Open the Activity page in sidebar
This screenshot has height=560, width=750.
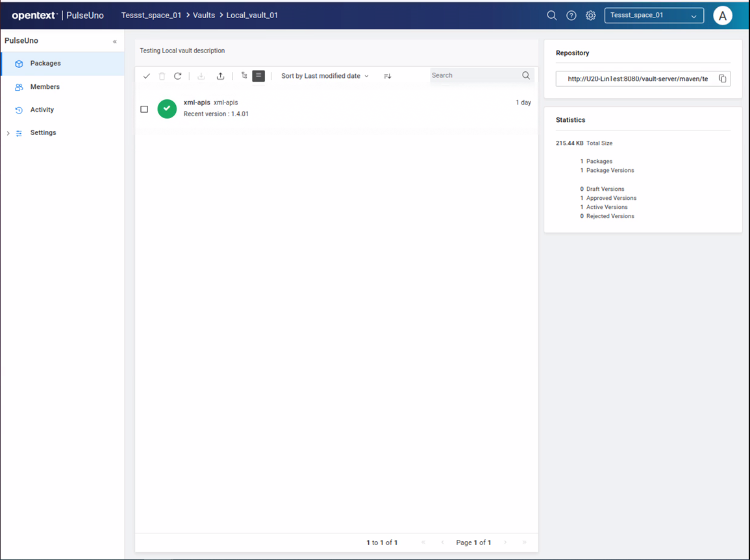click(42, 110)
